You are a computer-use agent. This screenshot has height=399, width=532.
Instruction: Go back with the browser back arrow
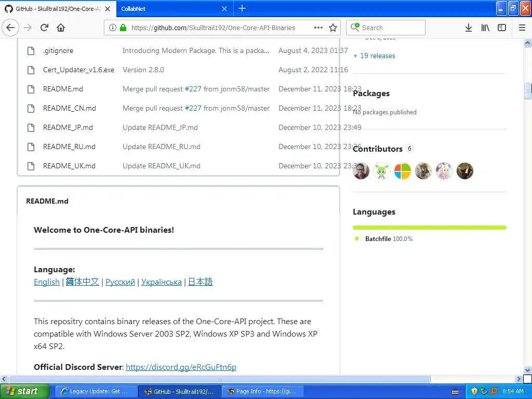[x=10, y=28]
